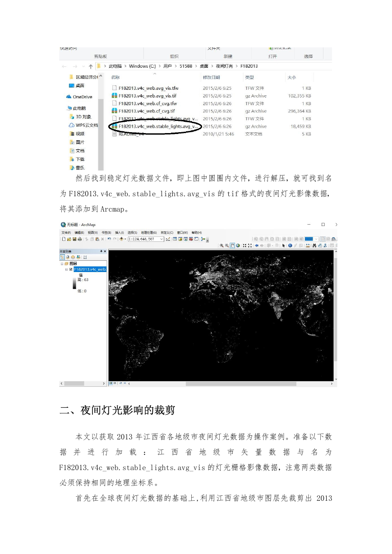Open the 帮助(H) menu
Viewport: 392px width, 554px height.
(197, 233)
